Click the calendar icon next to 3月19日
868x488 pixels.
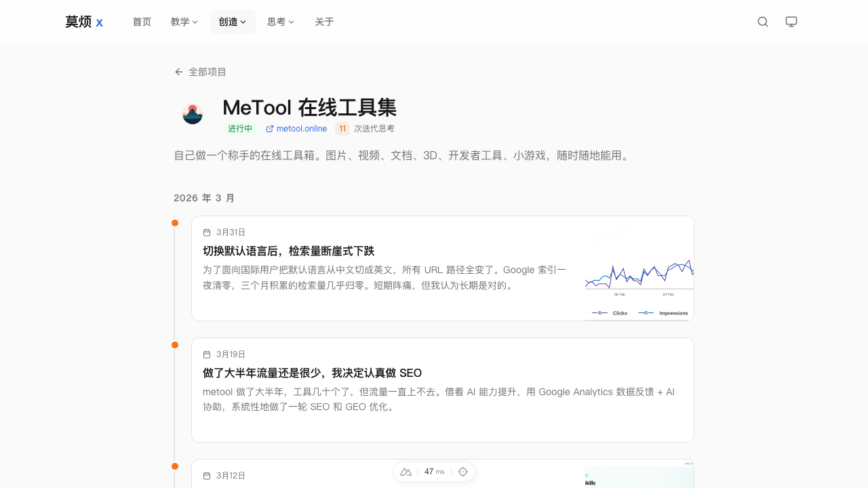click(x=207, y=354)
